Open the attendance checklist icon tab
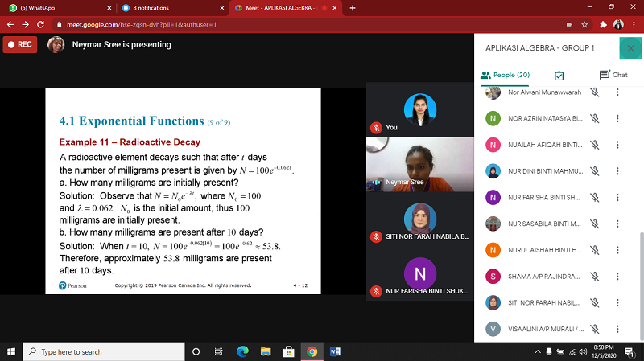Image resolution: width=644 pixels, height=361 pixels. pos(559,75)
